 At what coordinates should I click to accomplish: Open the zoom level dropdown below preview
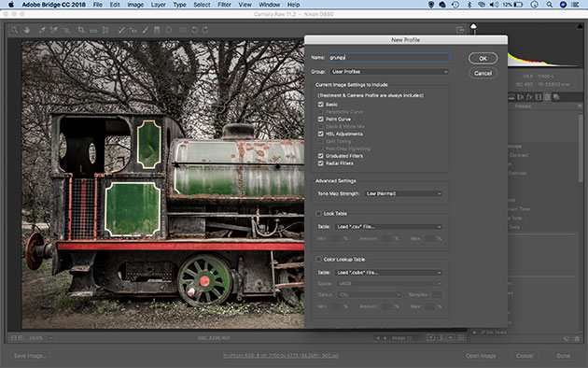click(x=50, y=338)
